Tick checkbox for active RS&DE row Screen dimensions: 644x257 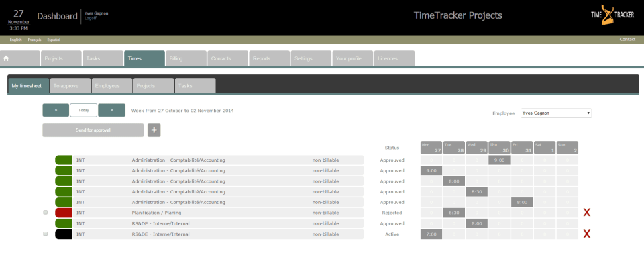tap(45, 234)
